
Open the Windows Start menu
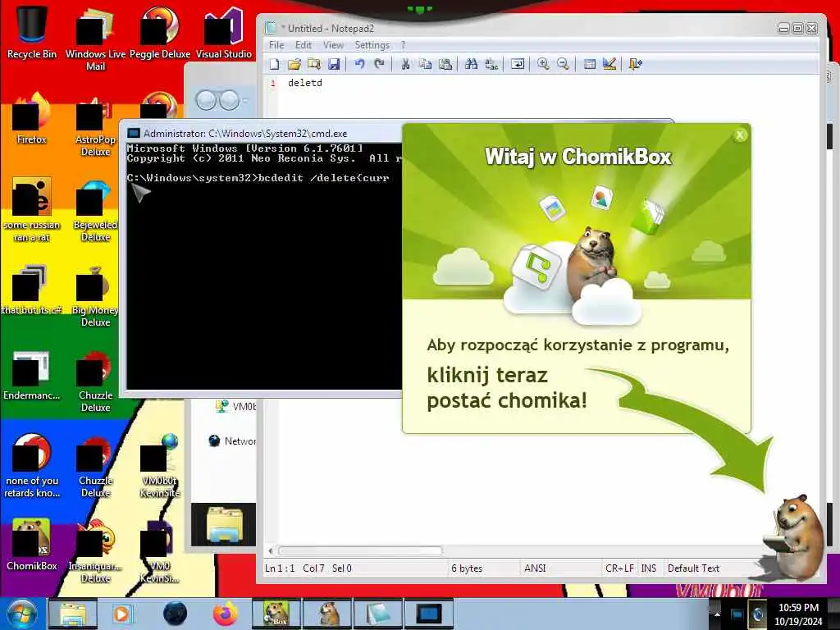coord(21,614)
